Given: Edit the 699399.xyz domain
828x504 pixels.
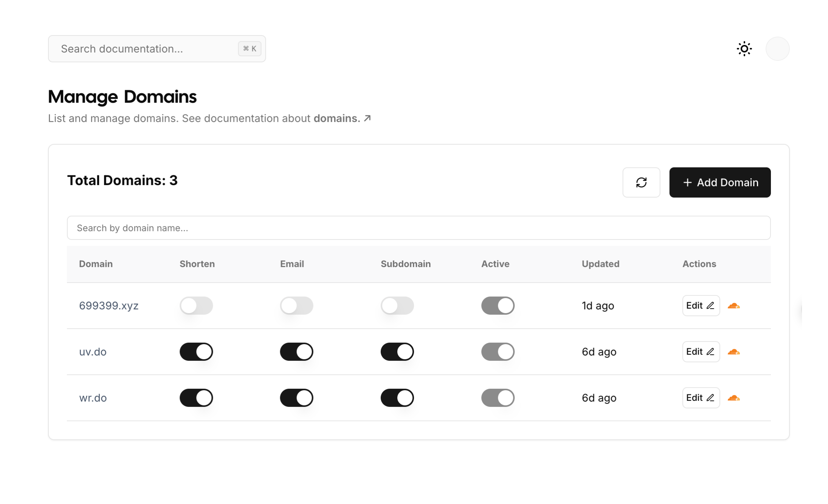Looking at the screenshot, I should pyautogui.click(x=701, y=306).
